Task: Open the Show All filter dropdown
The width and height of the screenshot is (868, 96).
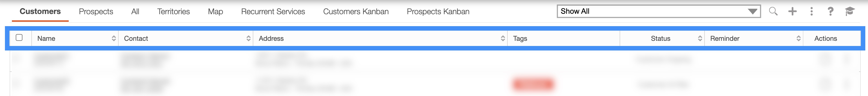Action: 659,11
